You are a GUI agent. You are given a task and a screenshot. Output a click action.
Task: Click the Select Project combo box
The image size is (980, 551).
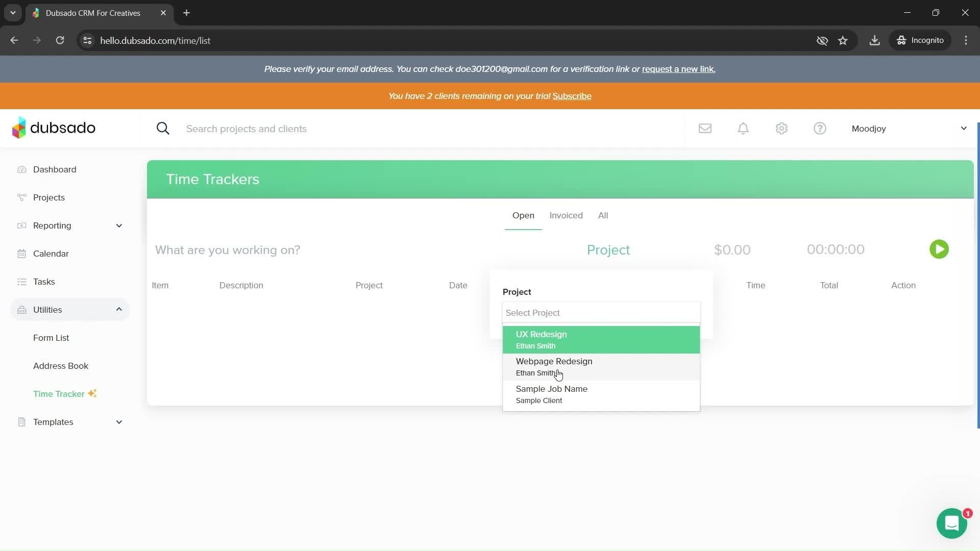(601, 313)
